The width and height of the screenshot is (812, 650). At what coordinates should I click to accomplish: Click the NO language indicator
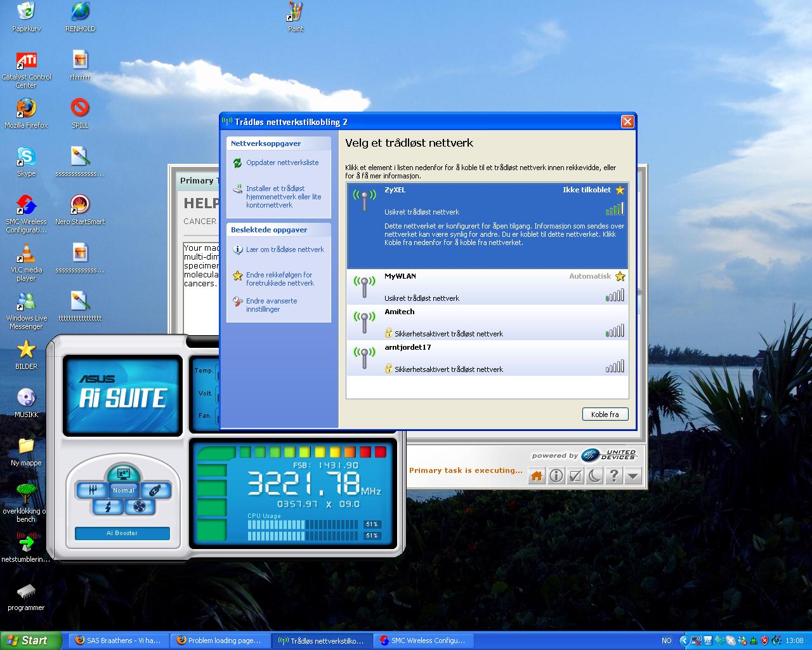[x=667, y=640]
